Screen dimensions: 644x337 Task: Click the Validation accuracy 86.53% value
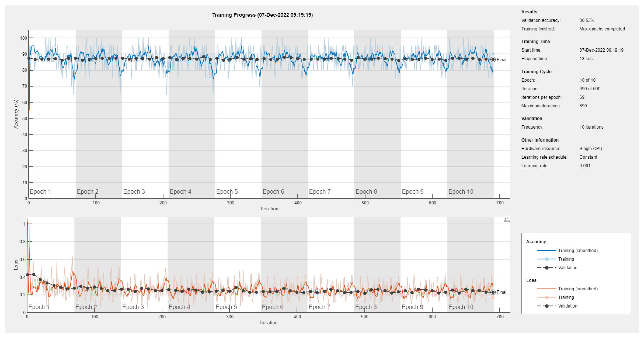click(586, 20)
